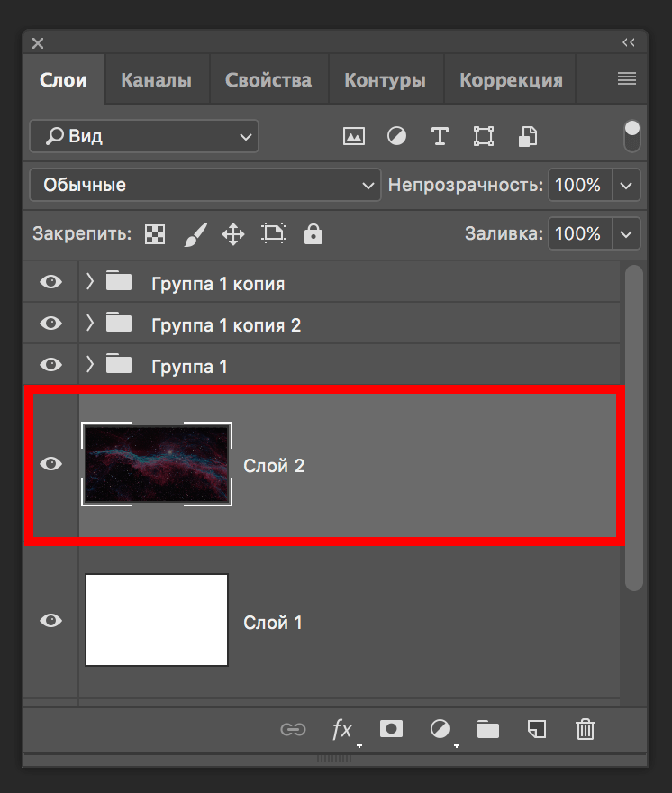Click the adjustment layer half-circle icon at bottom
Screen dimensions: 672x793
pyautogui.click(x=440, y=729)
